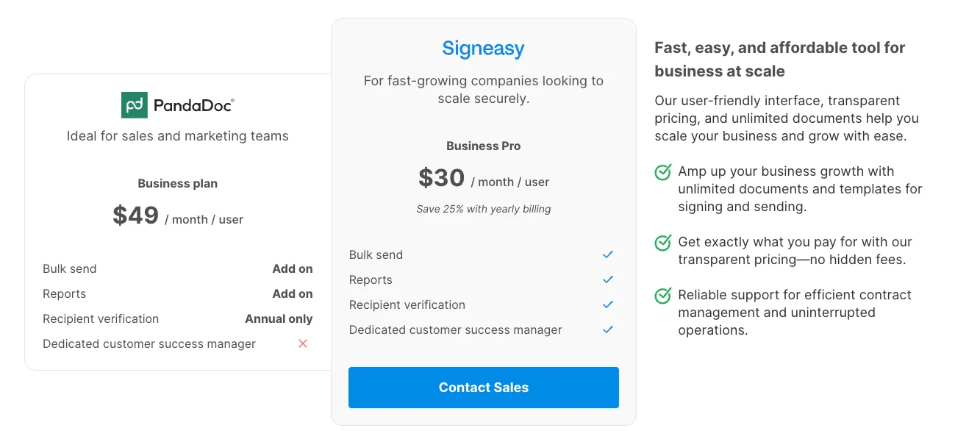
Task: Click the Dedicated customer success manager checkmark
Action: pos(608,330)
